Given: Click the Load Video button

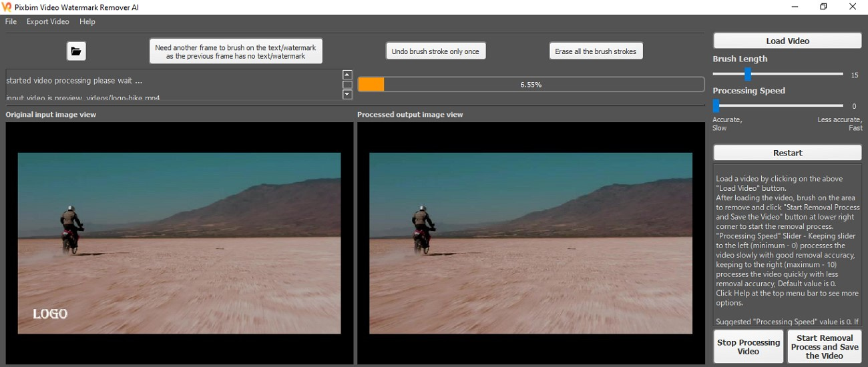Looking at the screenshot, I should click(x=787, y=41).
